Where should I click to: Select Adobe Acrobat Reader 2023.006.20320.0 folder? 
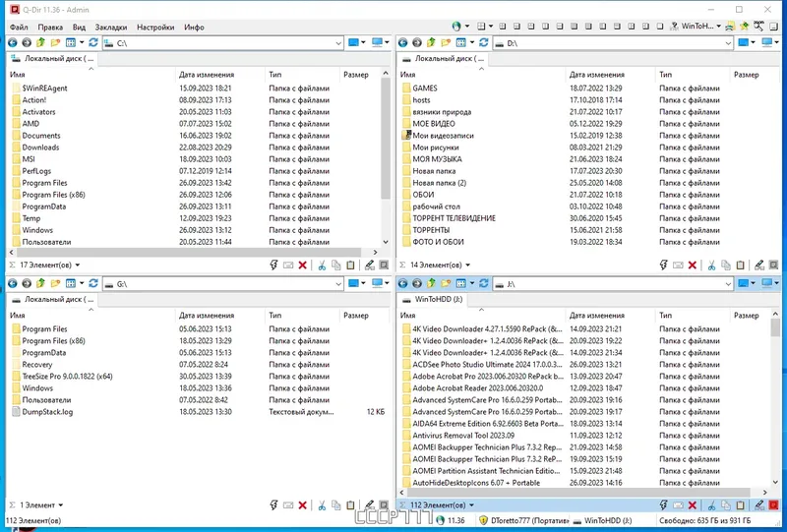477,388
